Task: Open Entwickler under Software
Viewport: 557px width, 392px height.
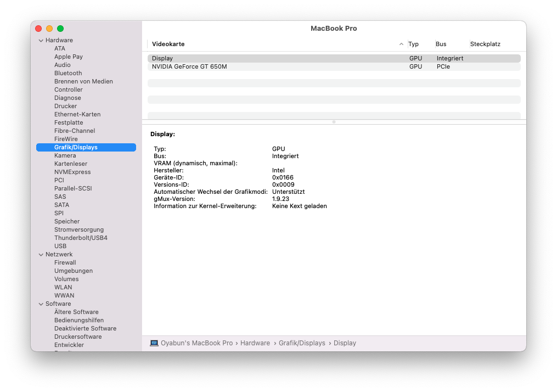Action: 69,345
